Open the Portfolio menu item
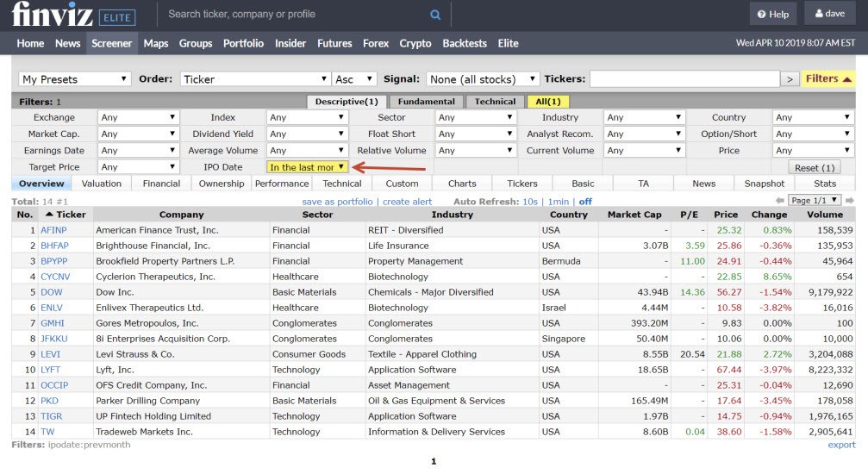 point(244,43)
